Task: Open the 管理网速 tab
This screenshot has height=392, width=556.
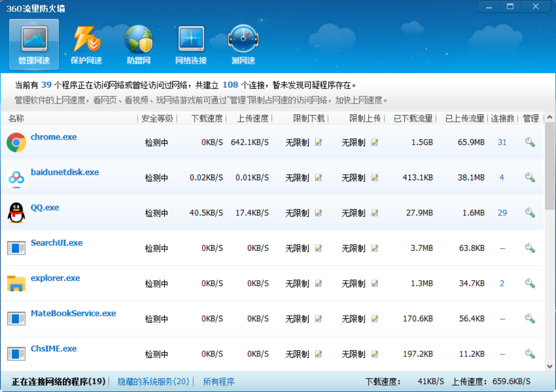Action: (34, 44)
